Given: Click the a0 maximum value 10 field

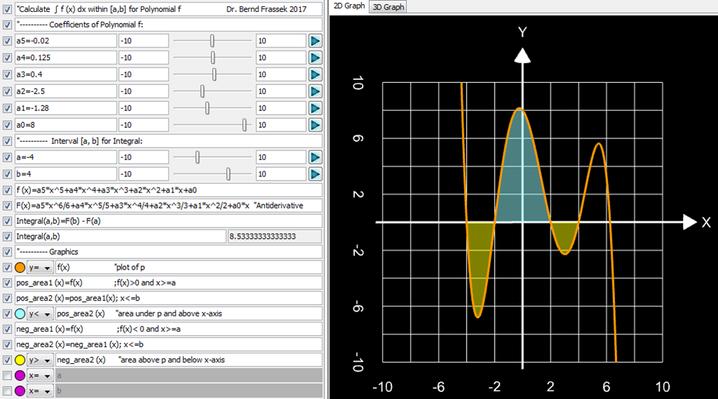Looking at the screenshot, I should [x=281, y=125].
